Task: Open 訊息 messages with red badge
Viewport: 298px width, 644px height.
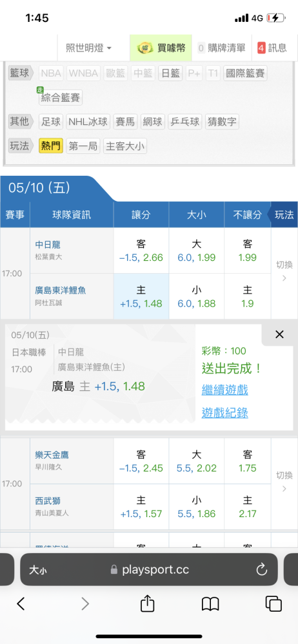Action: 272,48
